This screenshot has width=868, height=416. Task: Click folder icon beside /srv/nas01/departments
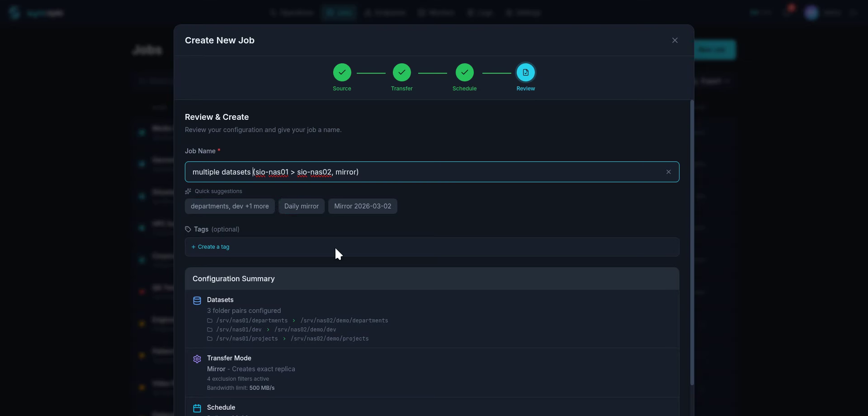tap(210, 321)
